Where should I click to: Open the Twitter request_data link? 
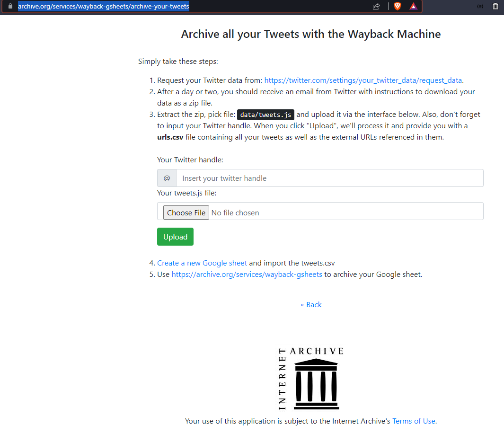point(363,80)
